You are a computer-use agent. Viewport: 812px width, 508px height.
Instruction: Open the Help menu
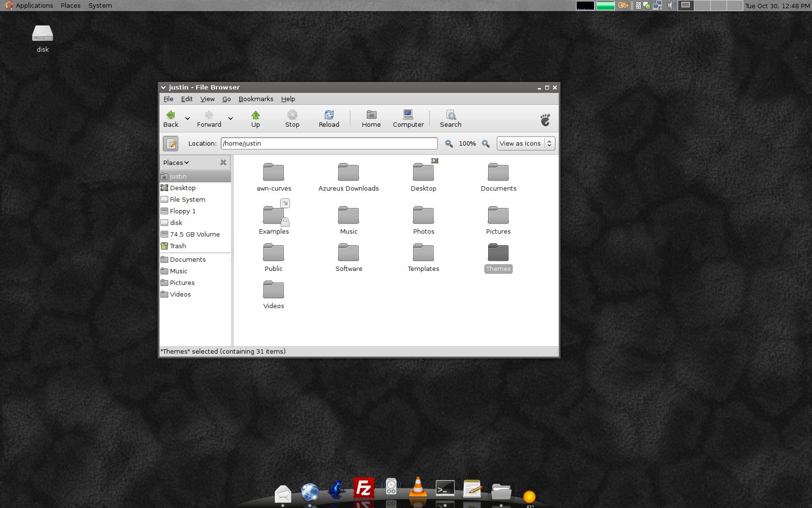tap(288, 99)
